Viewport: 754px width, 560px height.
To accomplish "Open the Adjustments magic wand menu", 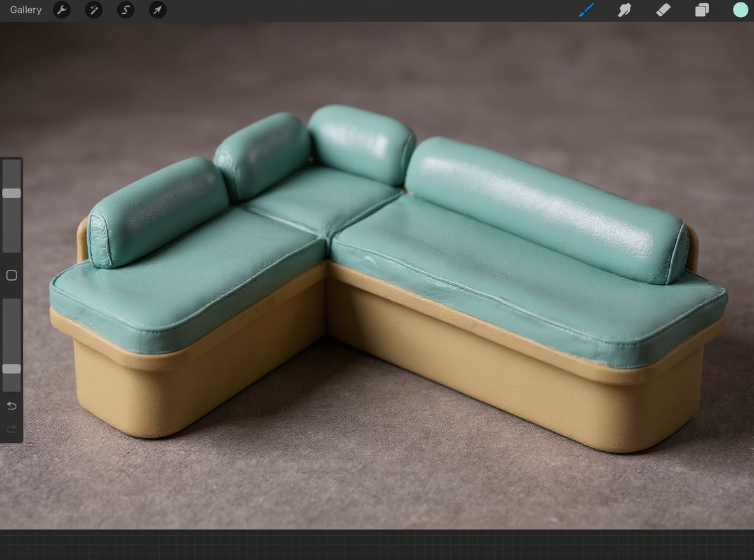I will (x=94, y=10).
